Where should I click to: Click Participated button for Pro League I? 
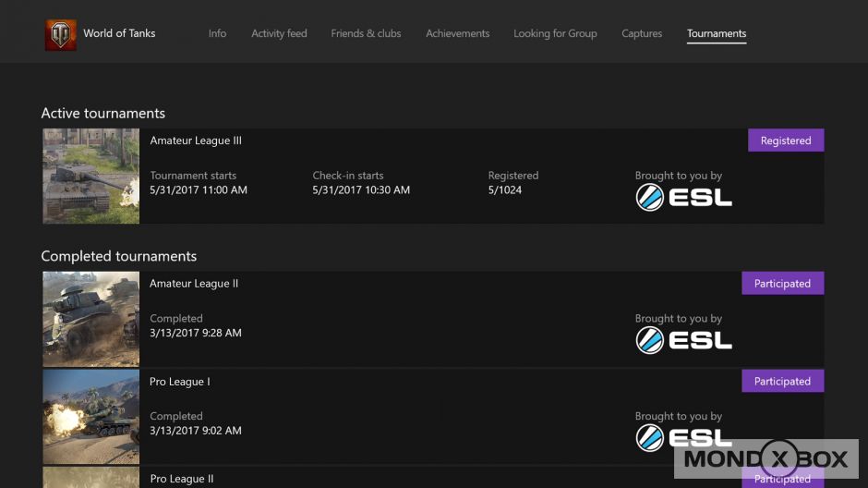(x=782, y=381)
